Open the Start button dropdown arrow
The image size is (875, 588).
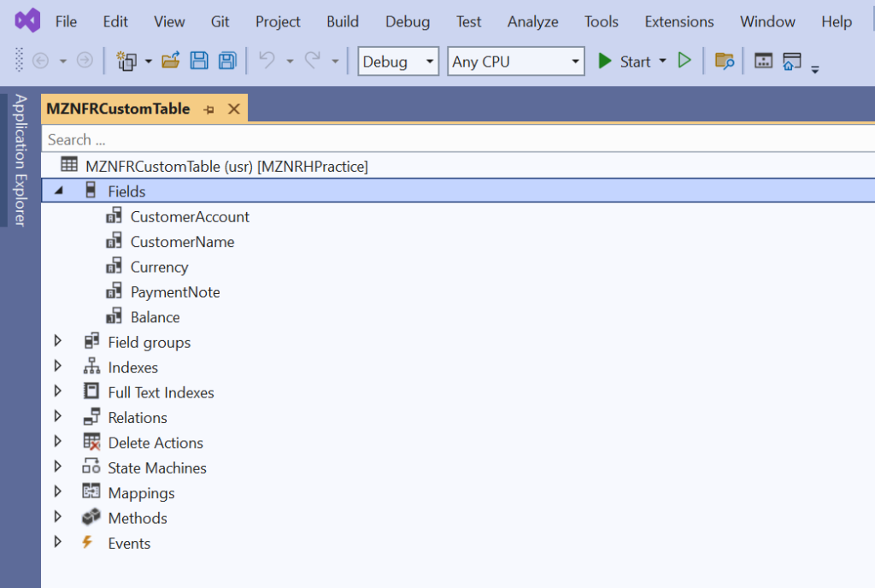click(663, 61)
